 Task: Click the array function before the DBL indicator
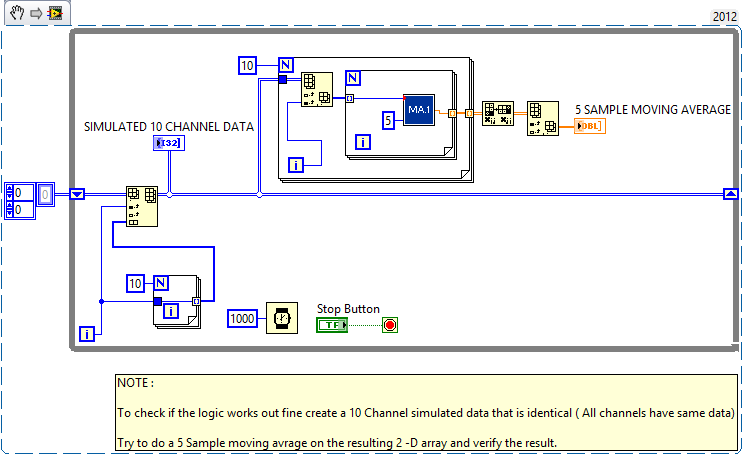pos(543,118)
